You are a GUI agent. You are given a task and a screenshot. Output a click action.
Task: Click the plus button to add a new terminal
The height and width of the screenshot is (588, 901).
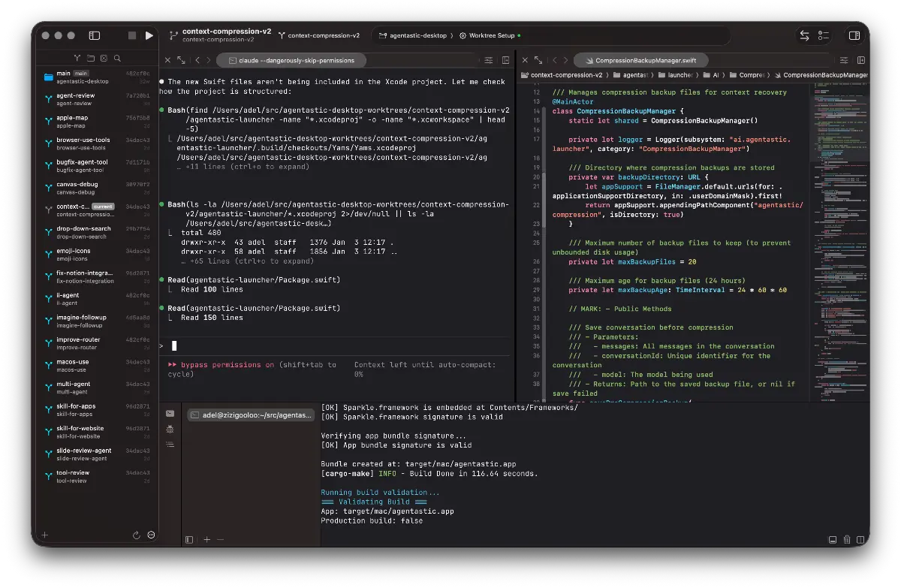coord(206,539)
